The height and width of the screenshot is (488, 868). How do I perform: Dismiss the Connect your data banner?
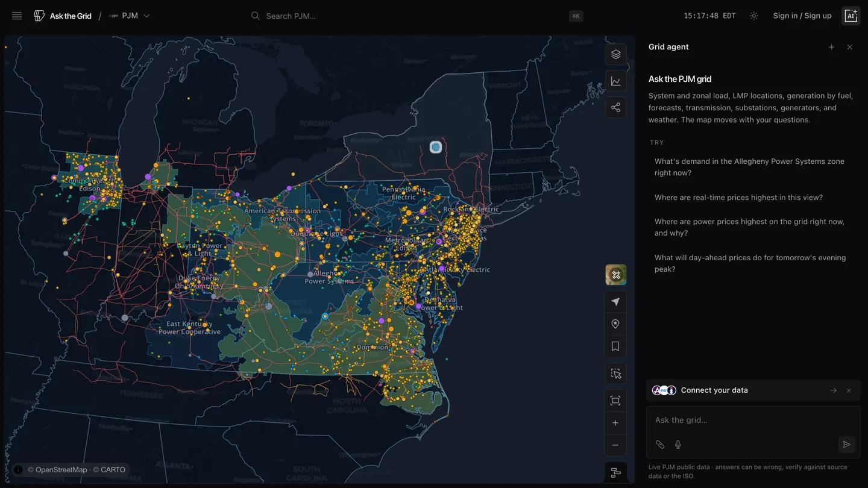coord(849,390)
